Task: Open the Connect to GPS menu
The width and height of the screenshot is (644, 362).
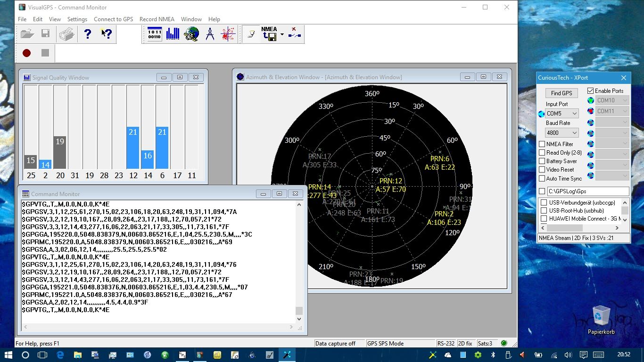Action: point(113,19)
